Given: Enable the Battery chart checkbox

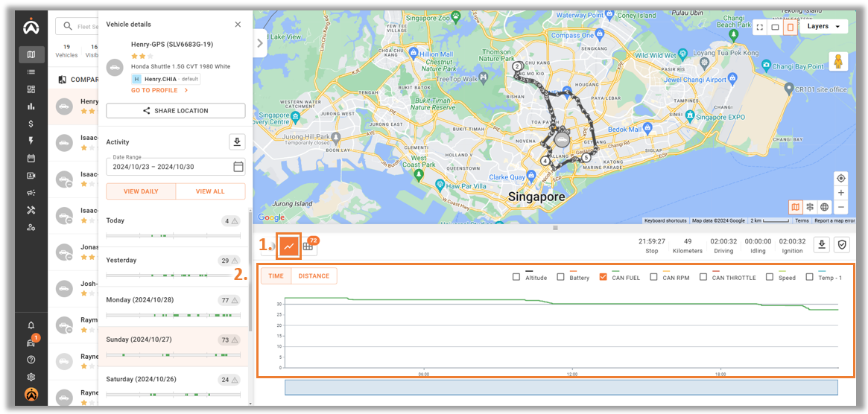Looking at the screenshot, I should coord(561,277).
